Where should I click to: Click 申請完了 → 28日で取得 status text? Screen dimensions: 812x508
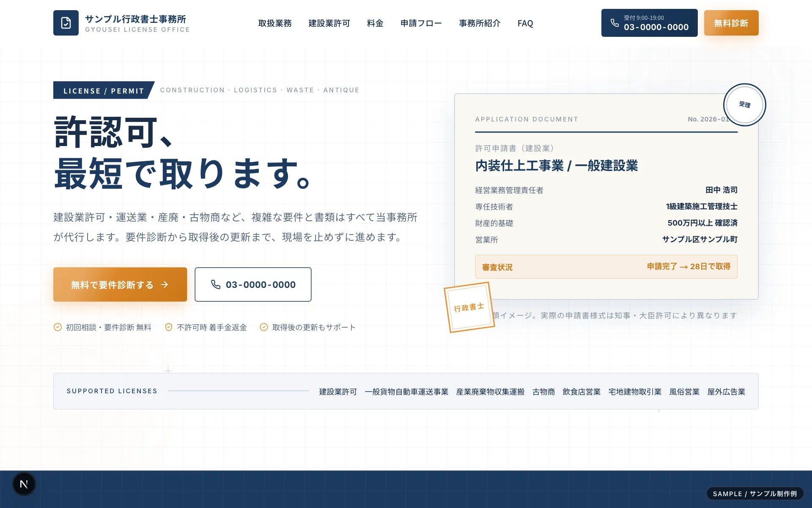click(689, 267)
